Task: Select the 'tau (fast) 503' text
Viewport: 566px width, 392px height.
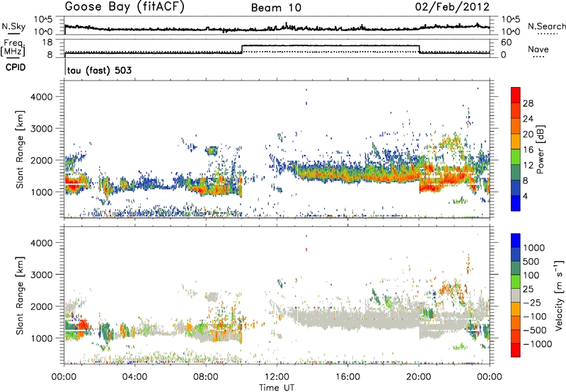Action: (99, 70)
